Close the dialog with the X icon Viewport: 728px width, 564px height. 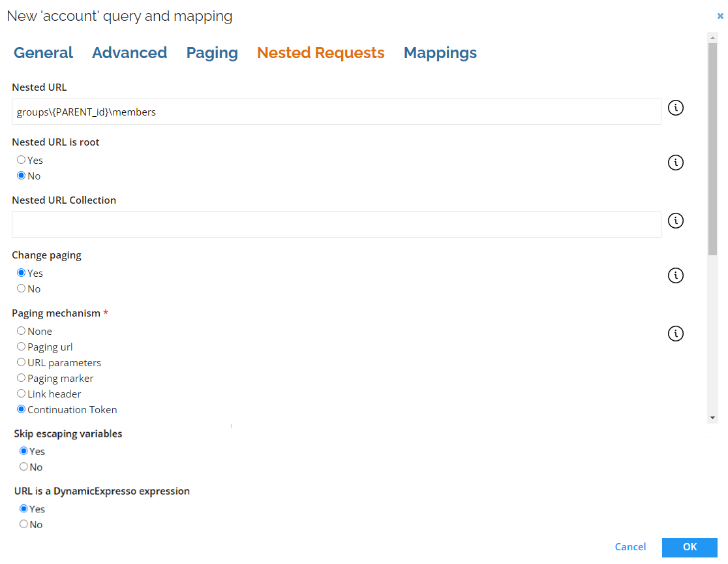pyautogui.click(x=720, y=16)
